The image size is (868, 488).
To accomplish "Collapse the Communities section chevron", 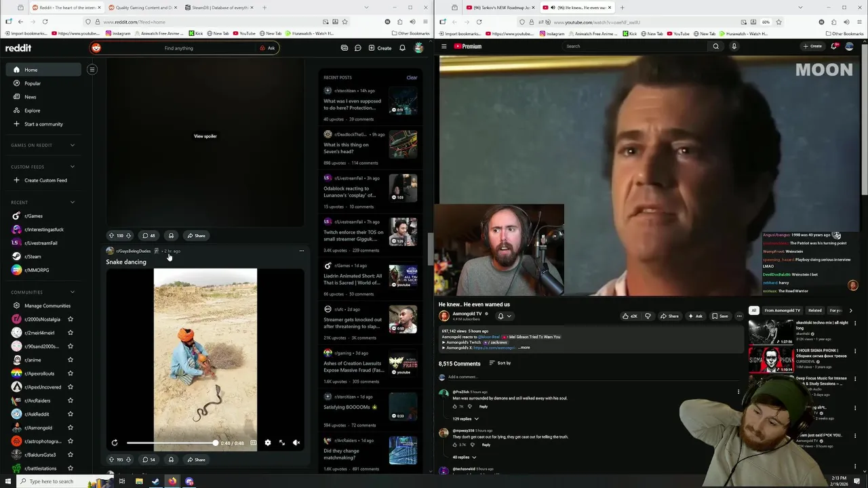I will [x=73, y=292].
